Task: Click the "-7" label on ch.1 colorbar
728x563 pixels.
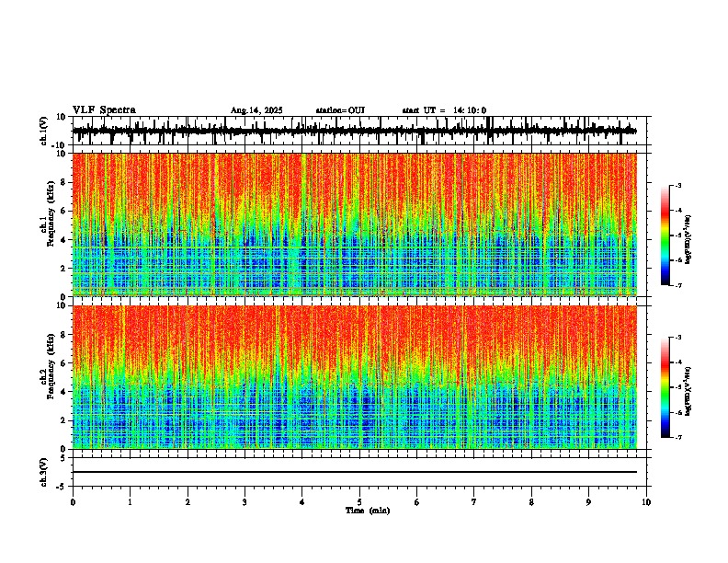Action: point(677,285)
